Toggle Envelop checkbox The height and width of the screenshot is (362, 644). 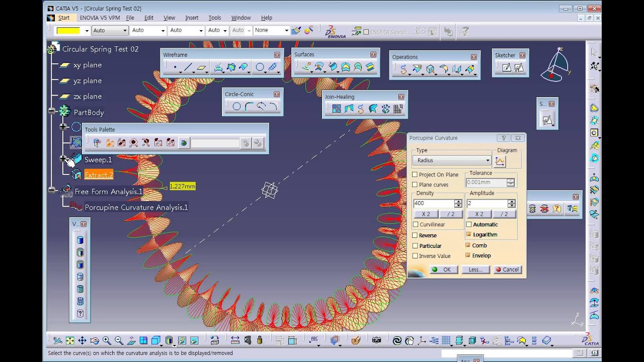468,255
